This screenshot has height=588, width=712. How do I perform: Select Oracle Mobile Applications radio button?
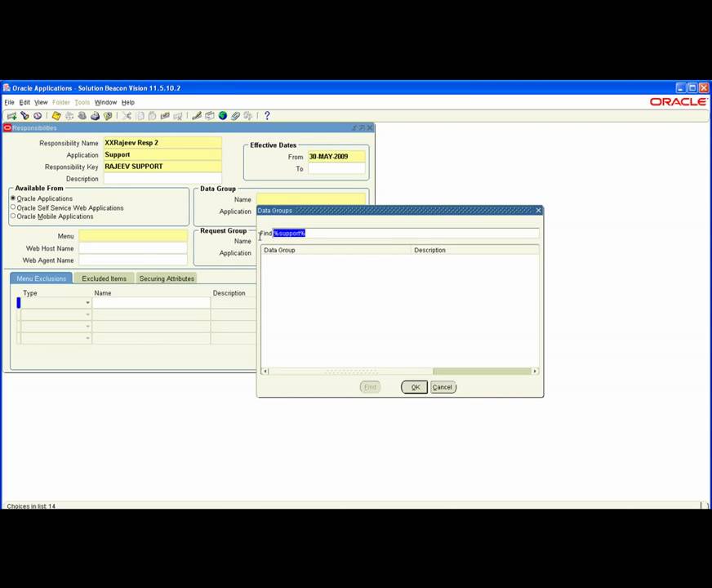[x=13, y=216]
